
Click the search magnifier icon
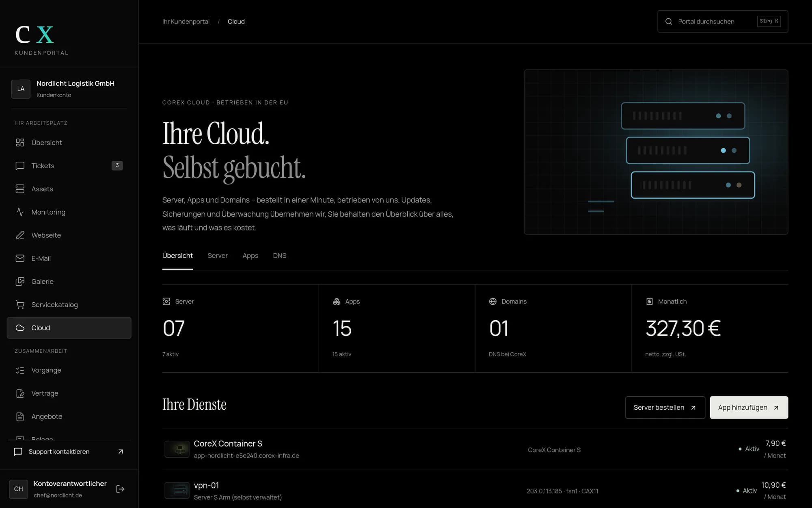pos(669,22)
